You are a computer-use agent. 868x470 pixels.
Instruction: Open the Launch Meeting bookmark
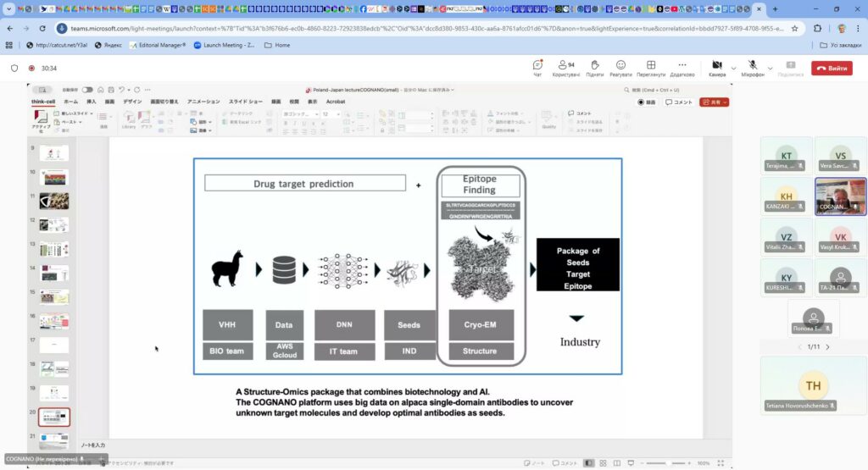[226, 45]
